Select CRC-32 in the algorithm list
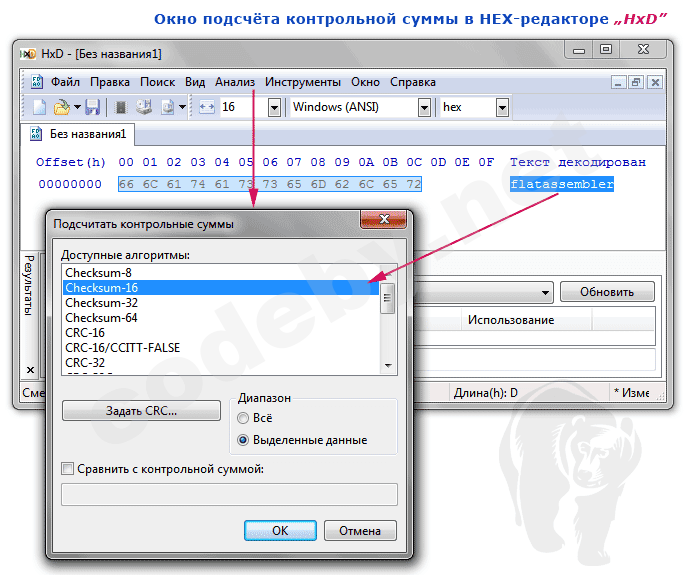689x575 pixels. pyautogui.click(x=221, y=362)
